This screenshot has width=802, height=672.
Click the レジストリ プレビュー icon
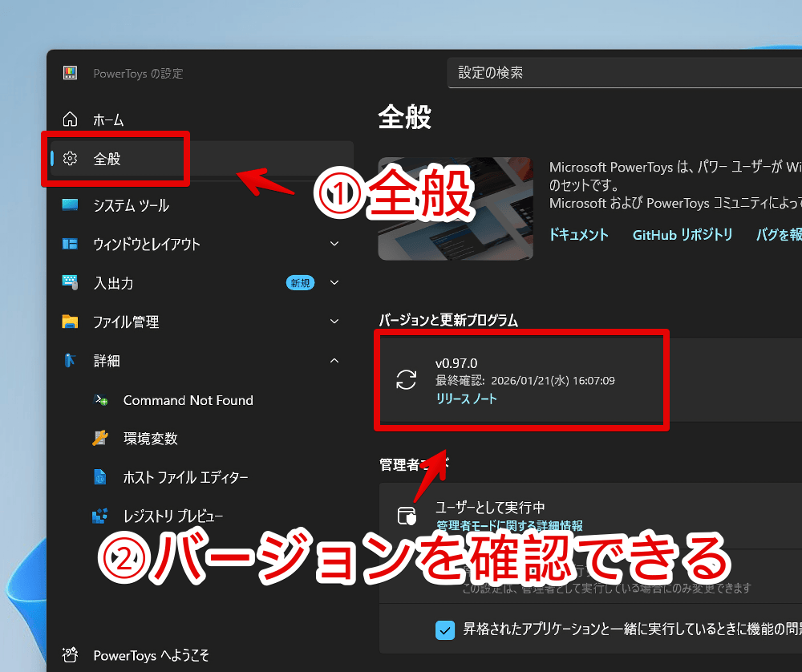coord(100,516)
